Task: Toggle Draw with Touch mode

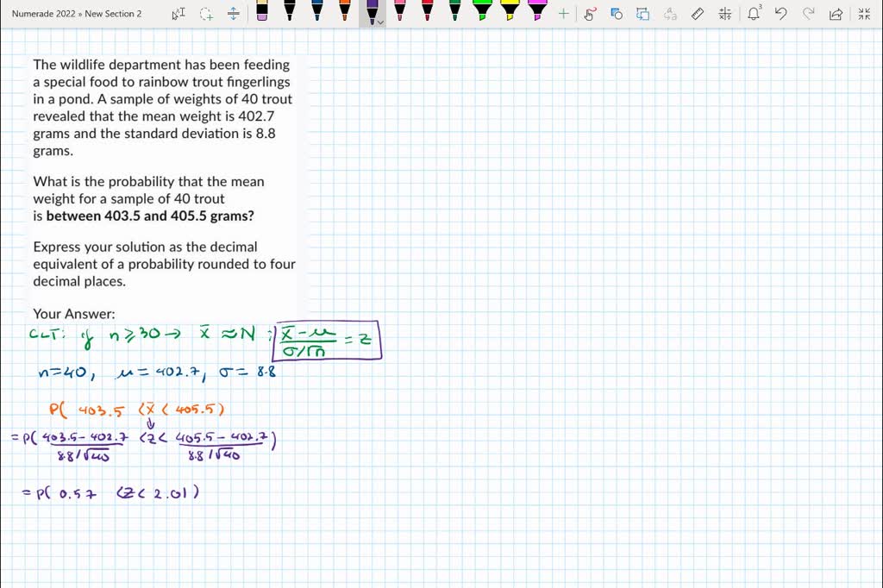Action: tap(590, 14)
